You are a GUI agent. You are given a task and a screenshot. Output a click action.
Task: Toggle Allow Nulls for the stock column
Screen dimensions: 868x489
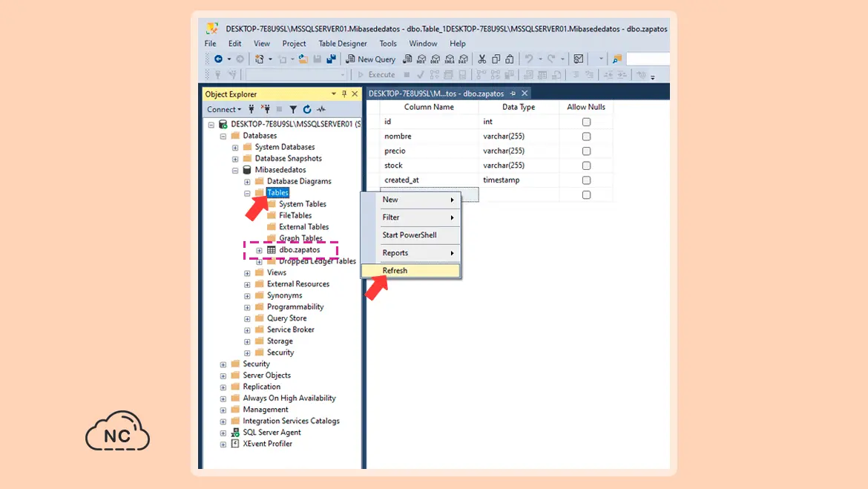[x=586, y=165]
